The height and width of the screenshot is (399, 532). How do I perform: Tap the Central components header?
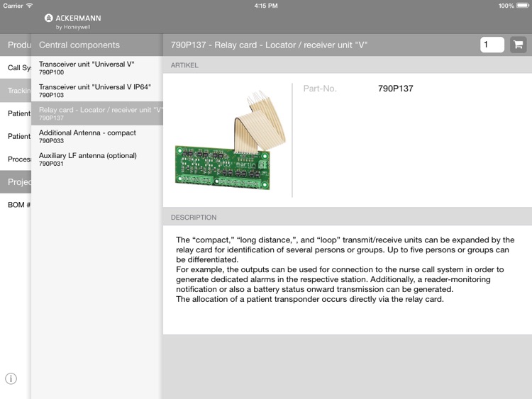click(79, 45)
